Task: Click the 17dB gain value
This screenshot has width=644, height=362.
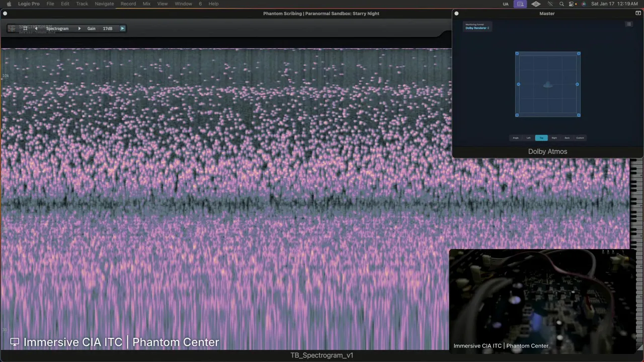Action: [x=108, y=29]
